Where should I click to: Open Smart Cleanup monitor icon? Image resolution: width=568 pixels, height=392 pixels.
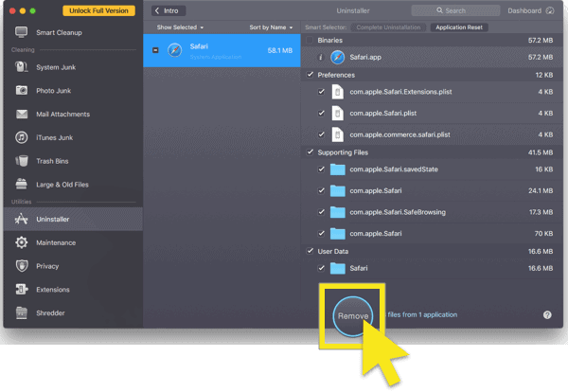(x=22, y=32)
